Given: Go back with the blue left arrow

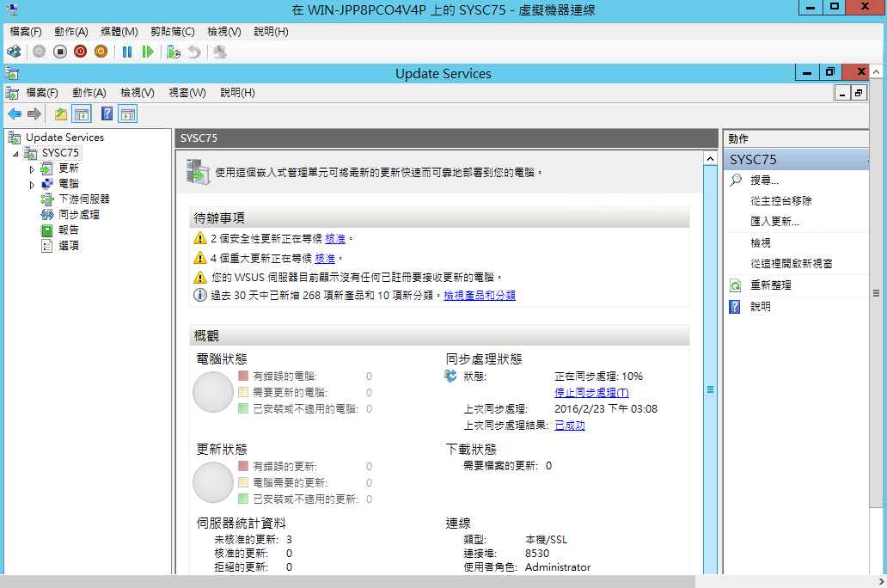Looking at the screenshot, I should (15, 114).
